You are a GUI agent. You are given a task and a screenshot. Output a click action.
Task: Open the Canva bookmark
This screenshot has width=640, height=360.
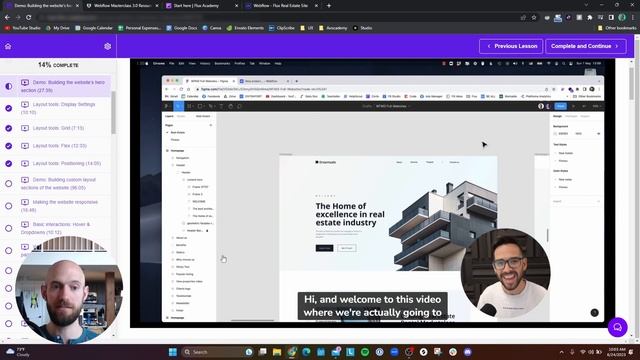pos(212,28)
